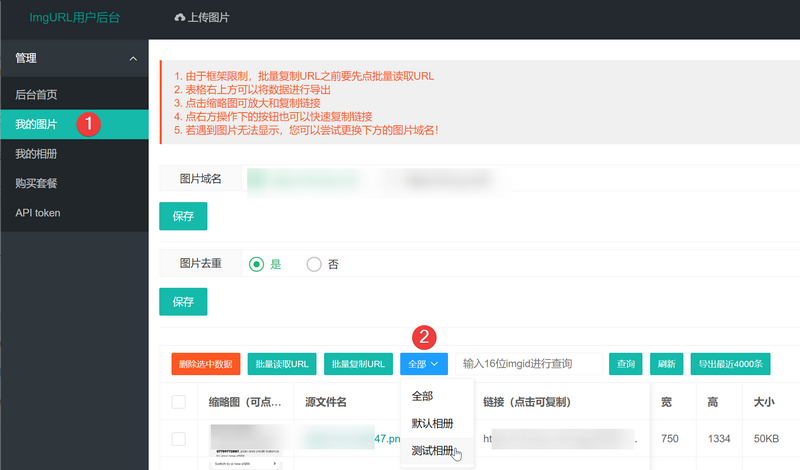Screen dimensions: 800x470
Task: Click the 缩略图 column header
Action: coord(245,402)
